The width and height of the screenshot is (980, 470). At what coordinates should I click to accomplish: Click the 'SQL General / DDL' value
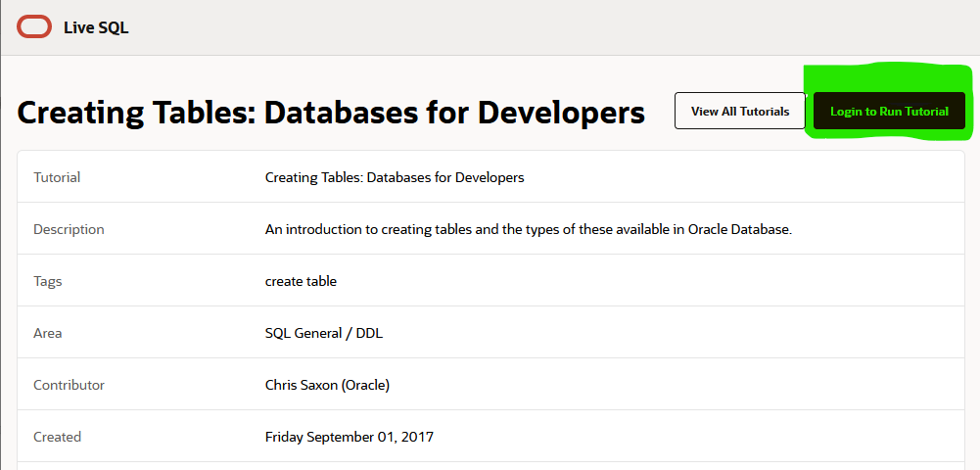[324, 333]
